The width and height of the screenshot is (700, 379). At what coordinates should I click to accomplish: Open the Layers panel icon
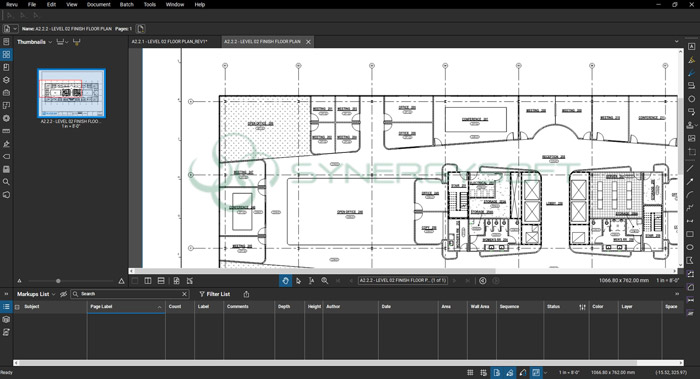coord(6,80)
